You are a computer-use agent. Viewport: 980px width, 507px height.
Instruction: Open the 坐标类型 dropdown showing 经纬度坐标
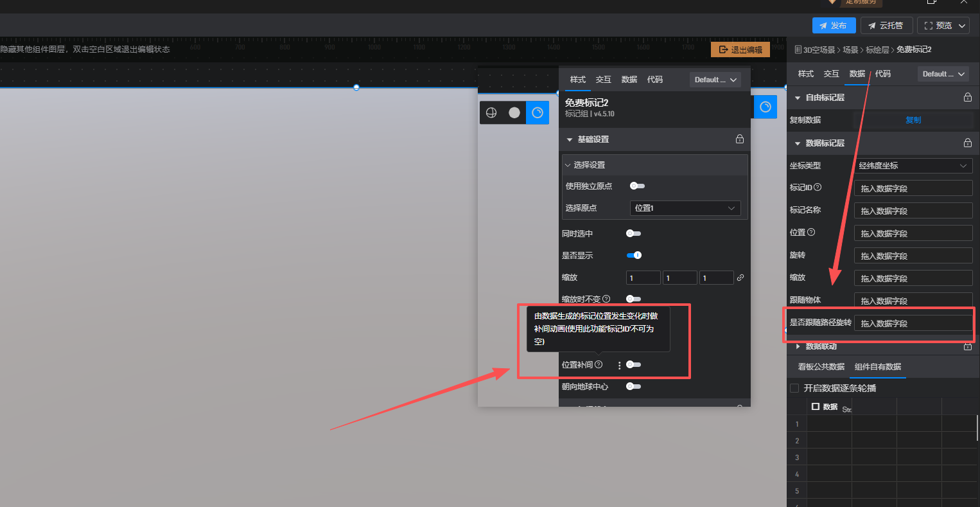click(913, 166)
